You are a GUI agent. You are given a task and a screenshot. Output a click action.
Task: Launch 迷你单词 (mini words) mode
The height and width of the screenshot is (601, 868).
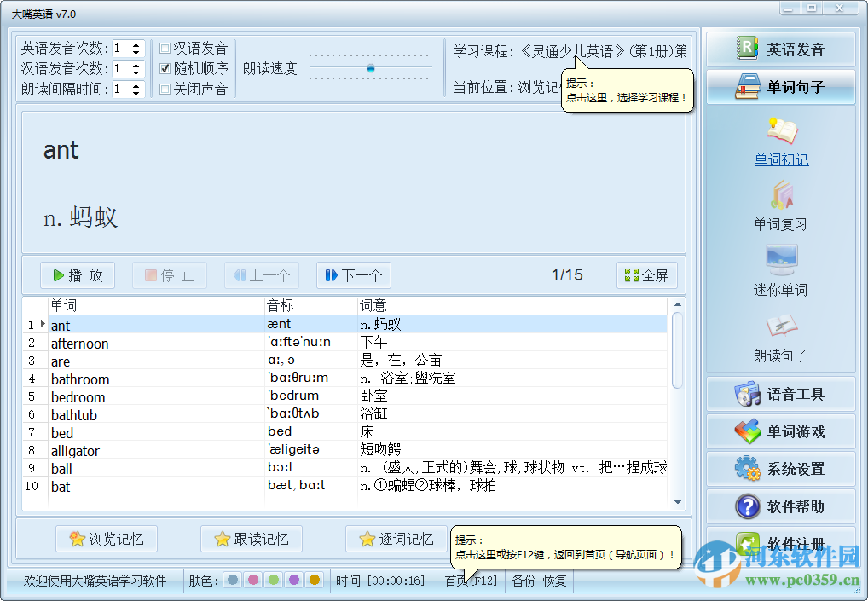780,289
